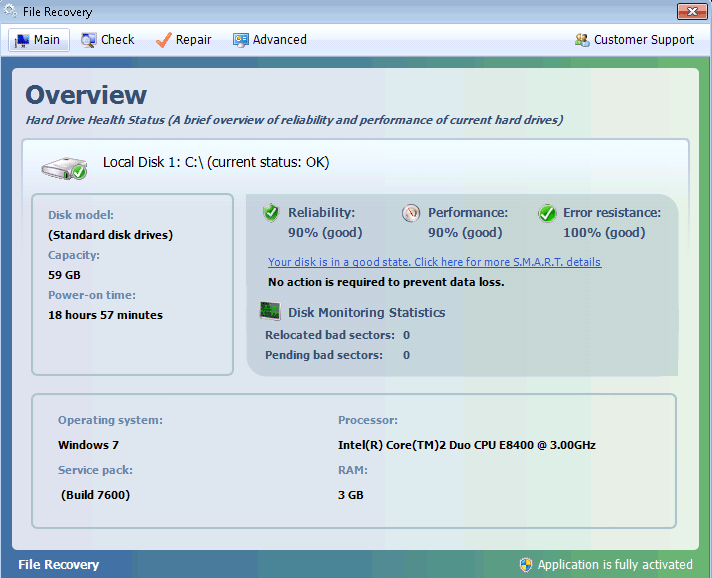
Task: Click the Customer Support people icon
Action: pos(582,40)
